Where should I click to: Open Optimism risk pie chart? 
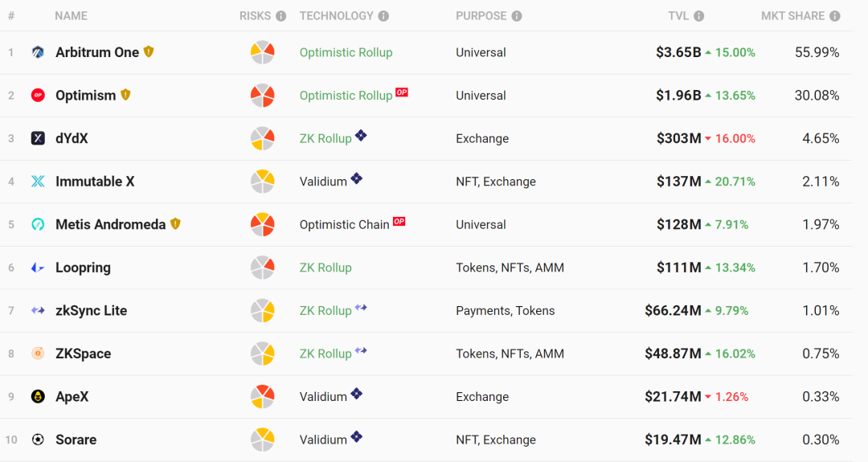pos(262,95)
